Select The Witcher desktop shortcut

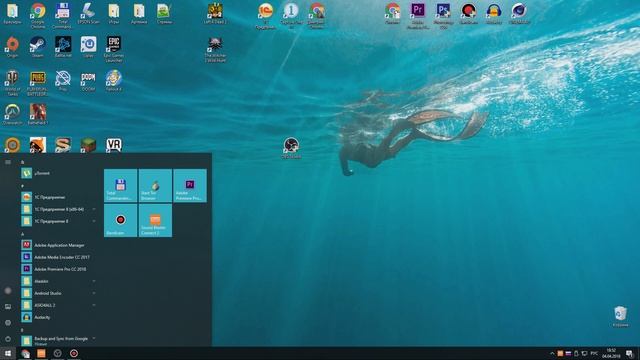pos(215,49)
